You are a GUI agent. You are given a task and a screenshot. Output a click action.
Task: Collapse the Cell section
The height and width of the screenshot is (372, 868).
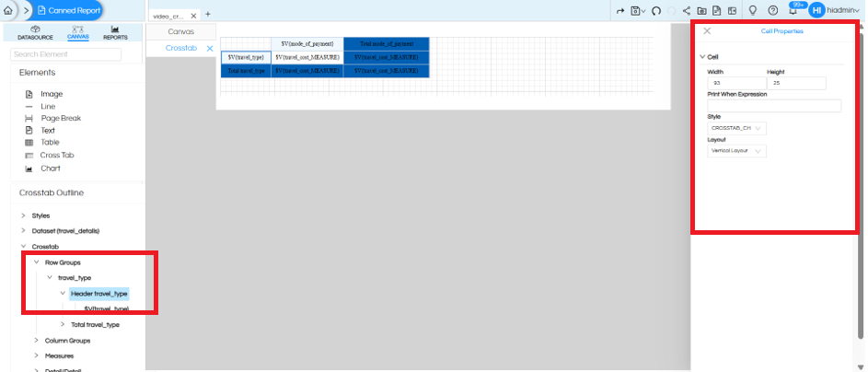pyautogui.click(x=702, y=56)
